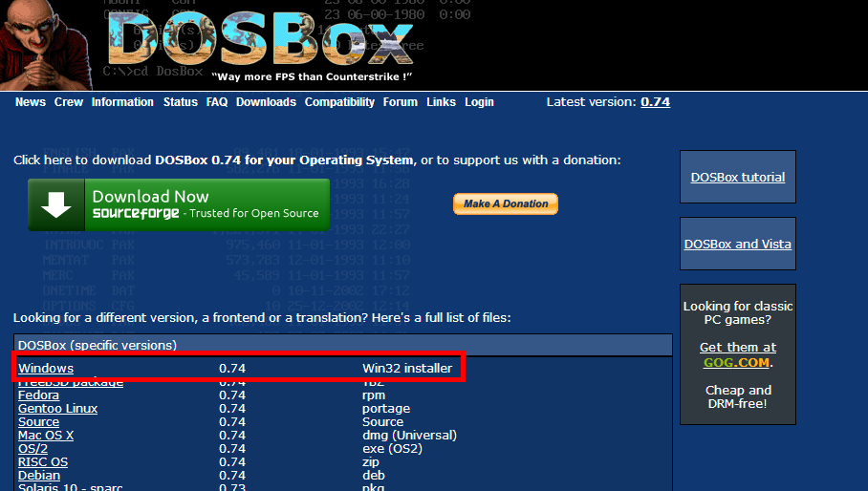Screen dimensions: 868x491
Task: Click the 'zip' text in RISC OS row
Action: (x=371, y=461)
